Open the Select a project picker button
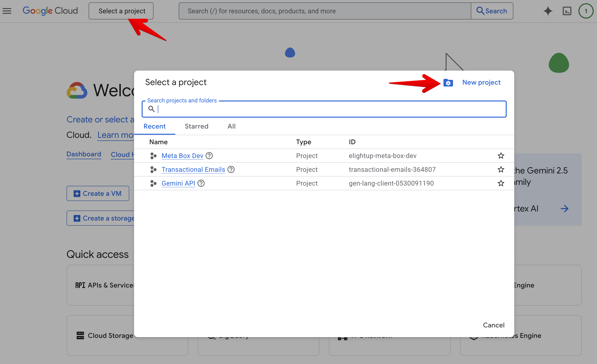 point(121,11)
